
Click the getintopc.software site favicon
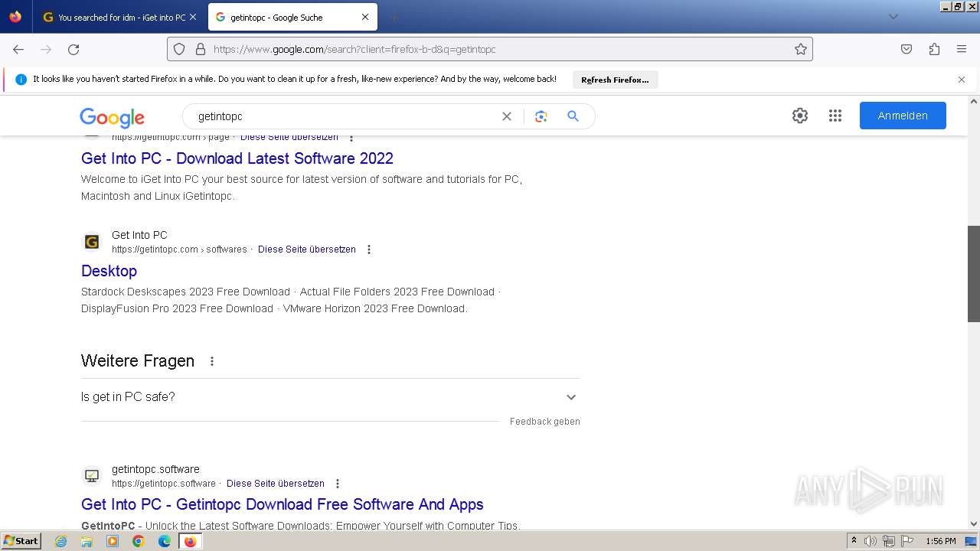[x=92, y=476]
